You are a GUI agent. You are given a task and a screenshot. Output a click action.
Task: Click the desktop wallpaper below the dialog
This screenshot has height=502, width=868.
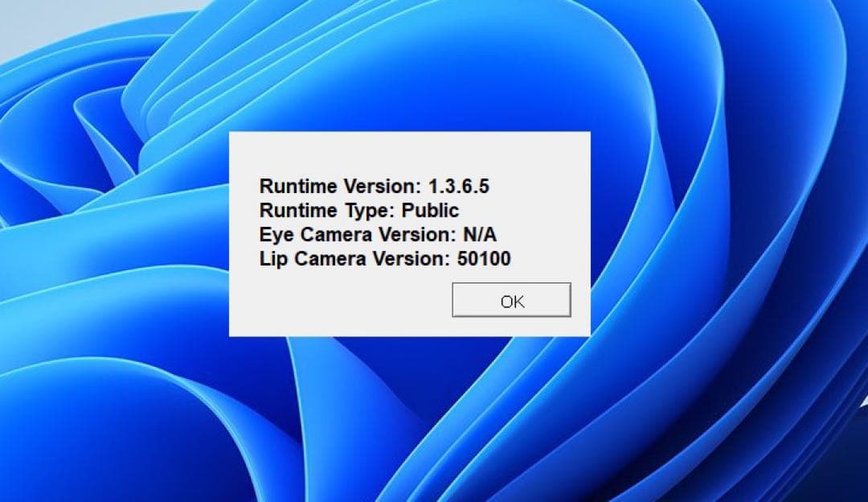pyautogui.click(x=410, y=418)
